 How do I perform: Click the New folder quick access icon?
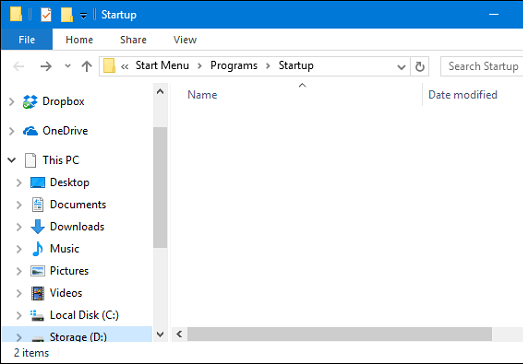[67, 15]
